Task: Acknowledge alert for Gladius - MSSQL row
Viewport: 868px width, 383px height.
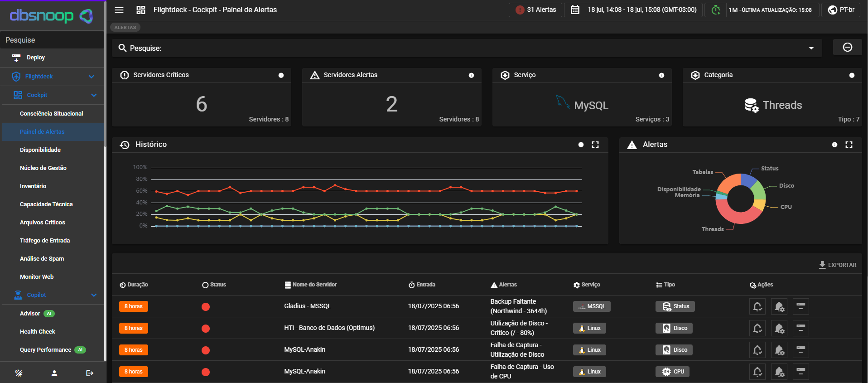Action: [757, 306]
